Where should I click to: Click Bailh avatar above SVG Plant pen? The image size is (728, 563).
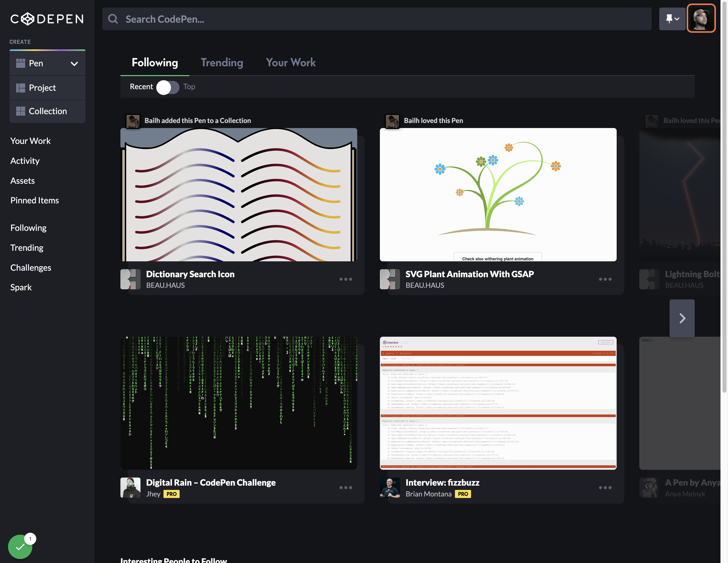point(392,121)
